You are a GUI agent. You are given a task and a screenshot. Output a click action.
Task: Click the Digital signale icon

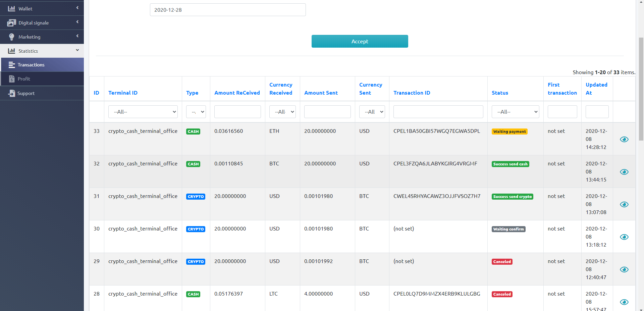(11, 23)
